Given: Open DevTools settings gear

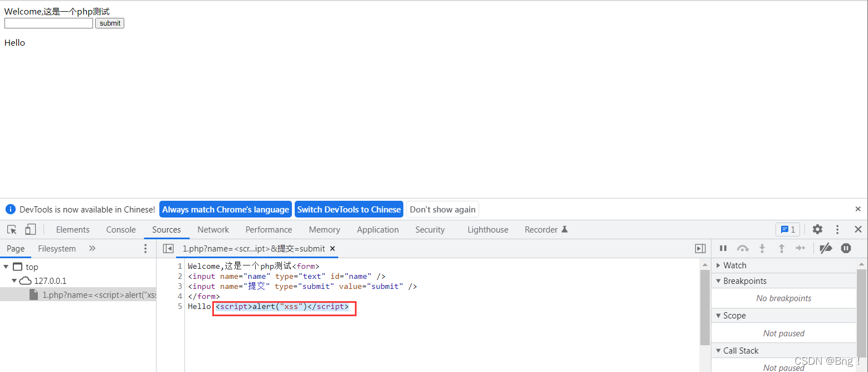Looking at the screenshot, I should click(817, 229).
